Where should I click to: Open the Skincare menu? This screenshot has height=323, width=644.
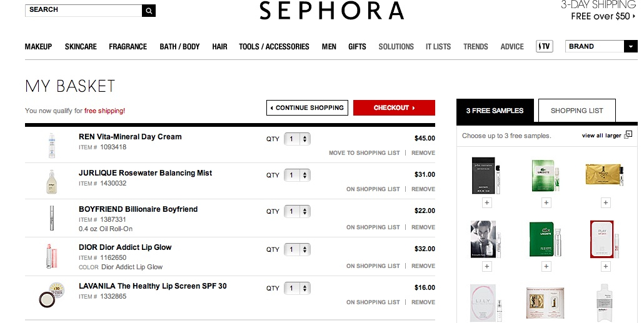coord(81,47)
